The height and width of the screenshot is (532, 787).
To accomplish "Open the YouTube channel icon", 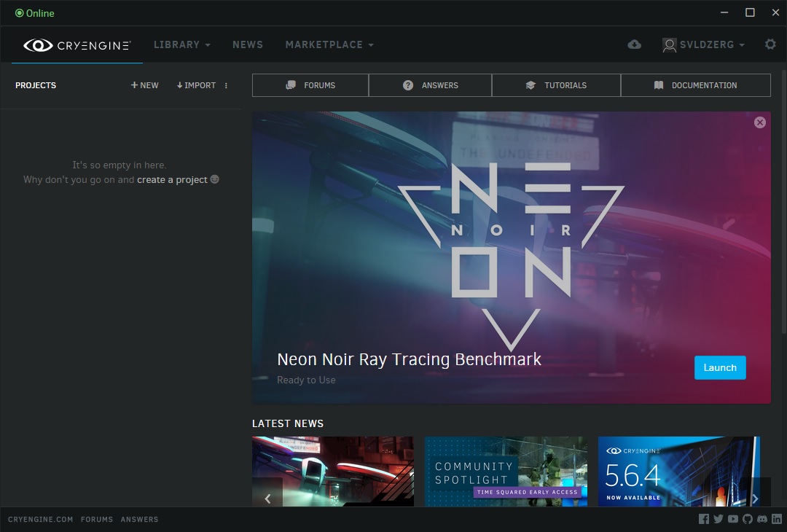I will [x=733, y=519].
